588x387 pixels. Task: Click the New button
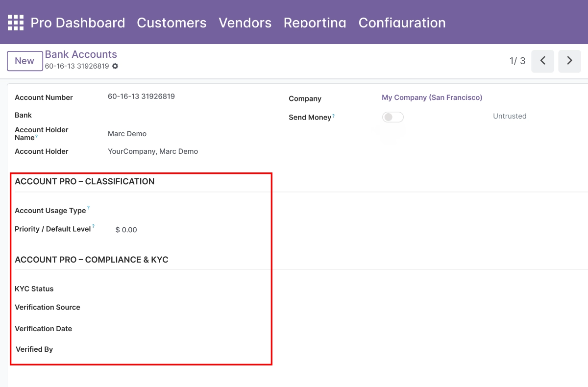pyautogui.click(x=24, y=61)
